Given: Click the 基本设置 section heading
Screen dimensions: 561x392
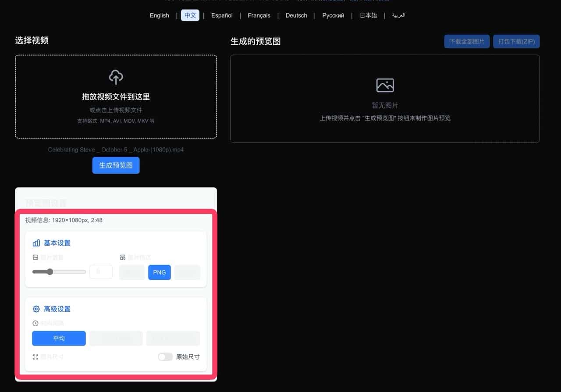Looking at the screenshot, I should (57, 243).
